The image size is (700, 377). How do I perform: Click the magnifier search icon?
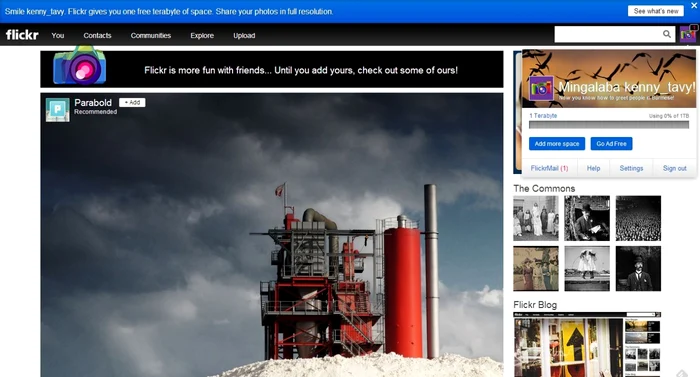[667, 34]
